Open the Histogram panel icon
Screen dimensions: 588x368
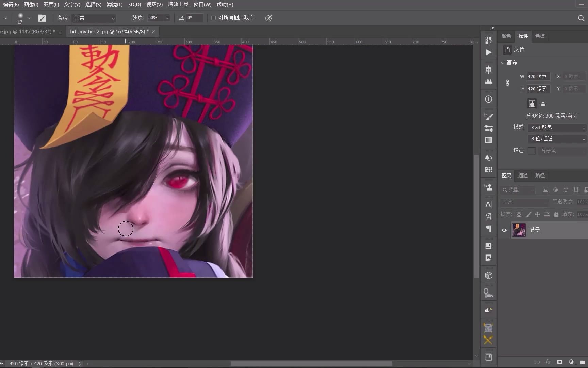click(488, 81)
